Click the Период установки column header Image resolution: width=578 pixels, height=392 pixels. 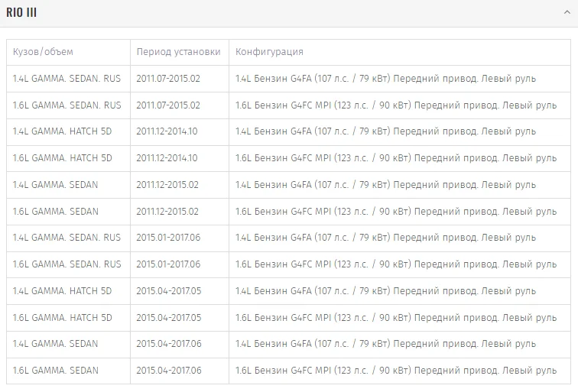coord(178,52)
